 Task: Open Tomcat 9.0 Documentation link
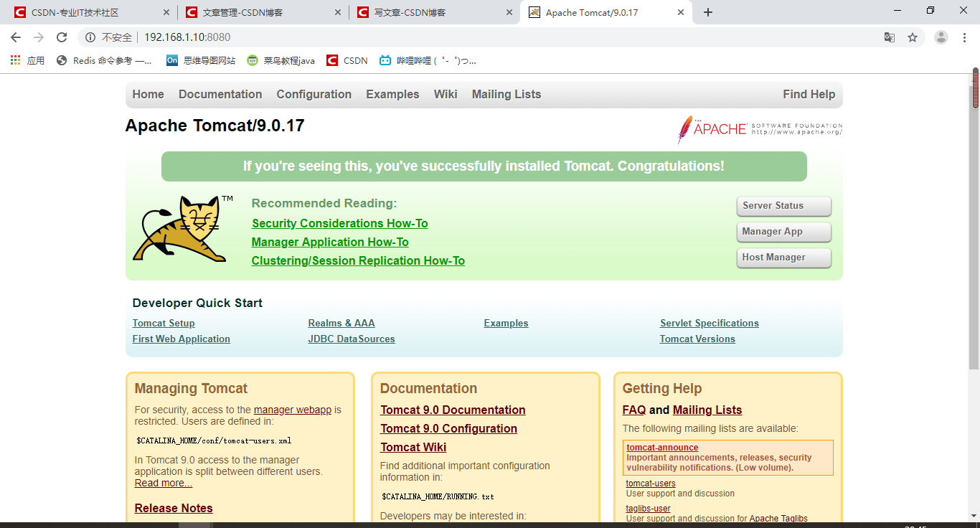pos(453,410)
